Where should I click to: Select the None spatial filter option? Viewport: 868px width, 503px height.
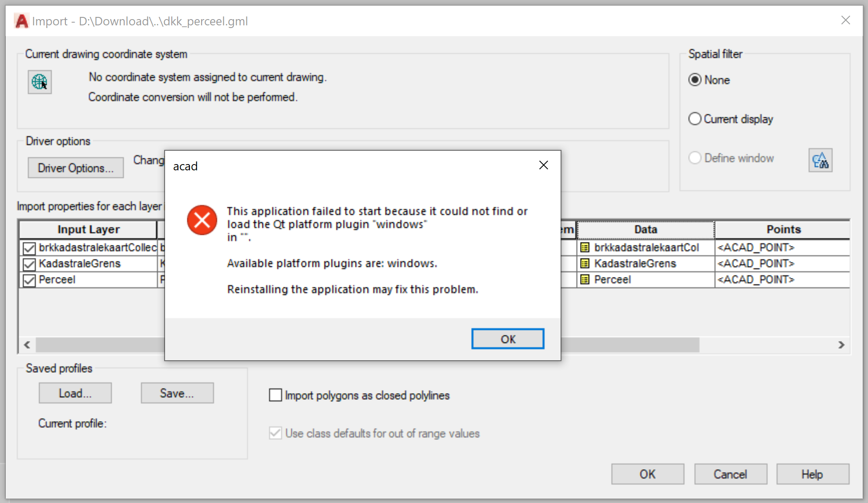(x=695, y=80)
